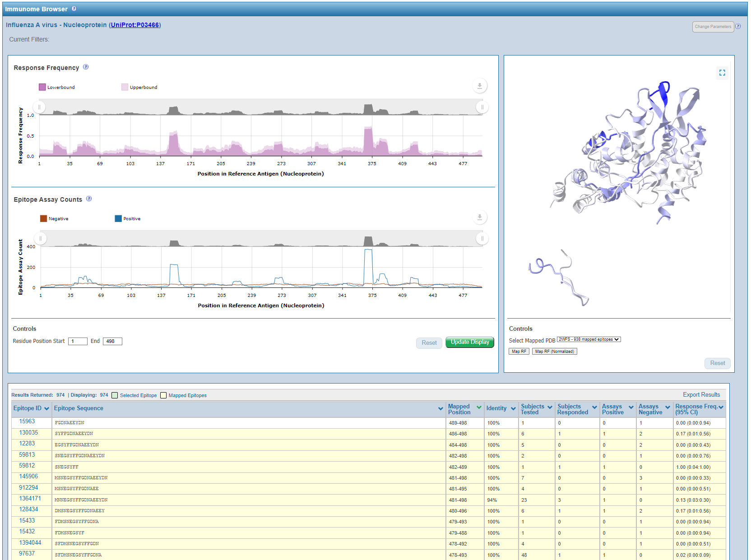Open UniProt:P03466 link

tap(135, 25)
